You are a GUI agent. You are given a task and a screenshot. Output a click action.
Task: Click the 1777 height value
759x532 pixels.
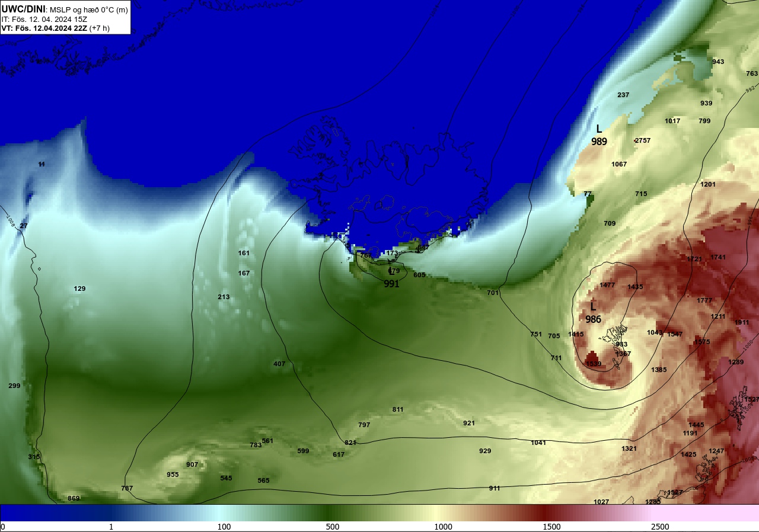pyautogui.click(x=704, y=300)
